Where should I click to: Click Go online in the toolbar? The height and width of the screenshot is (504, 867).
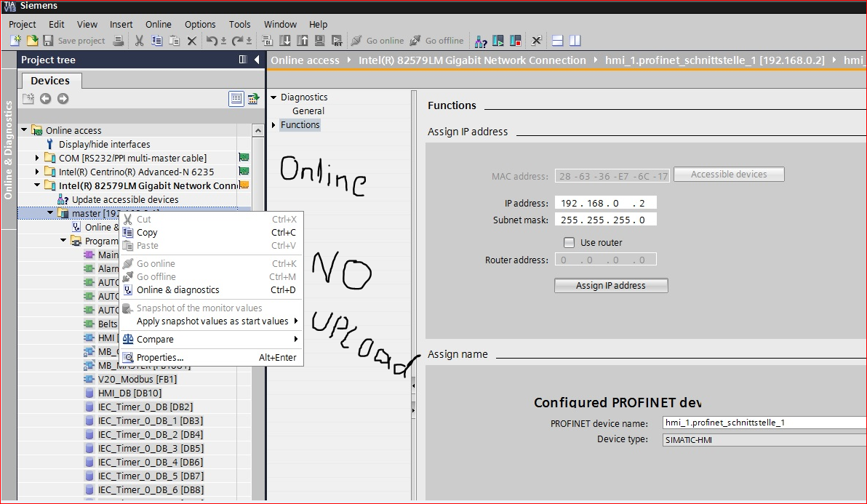377,41
